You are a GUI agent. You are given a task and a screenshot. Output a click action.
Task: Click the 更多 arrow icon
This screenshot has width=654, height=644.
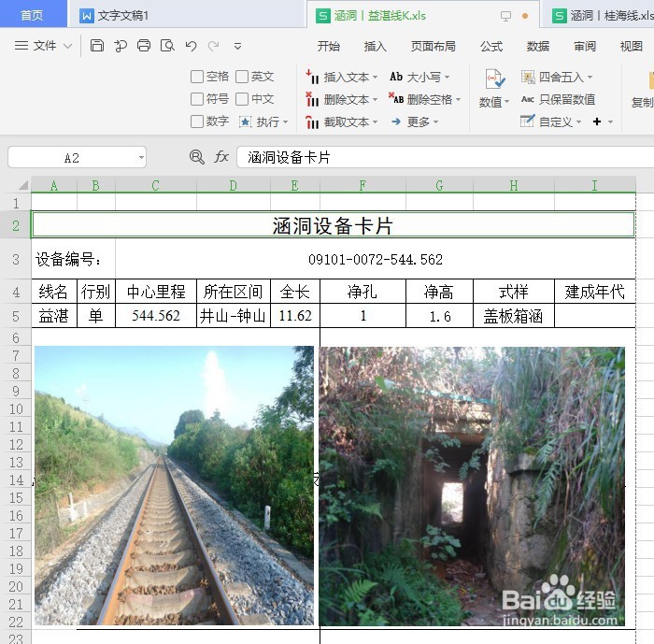396,122
